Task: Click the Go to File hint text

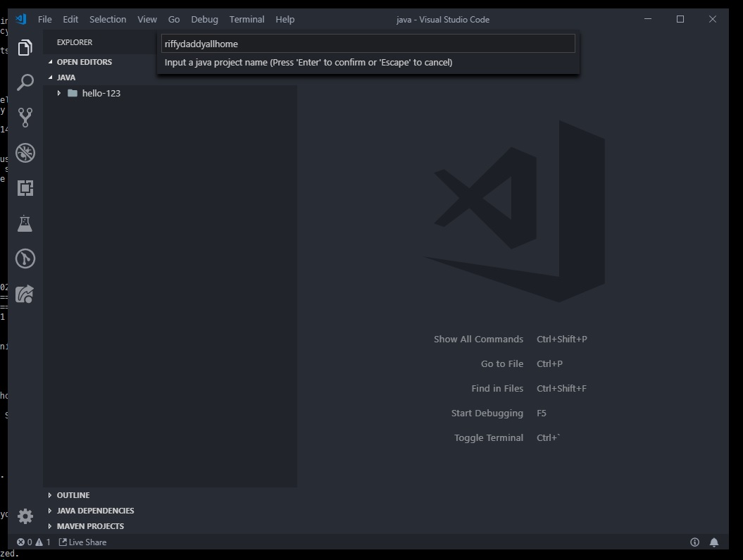Action: coord(502,364)
